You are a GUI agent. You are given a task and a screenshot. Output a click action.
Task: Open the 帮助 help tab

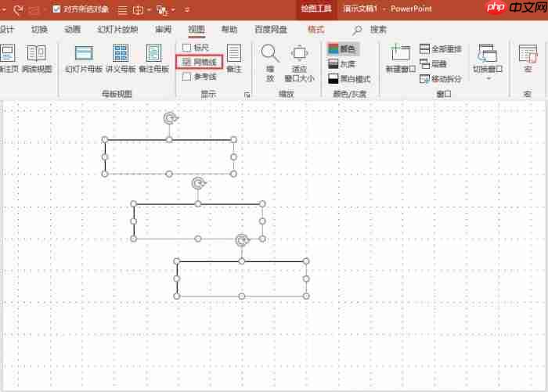click(229, 30)
